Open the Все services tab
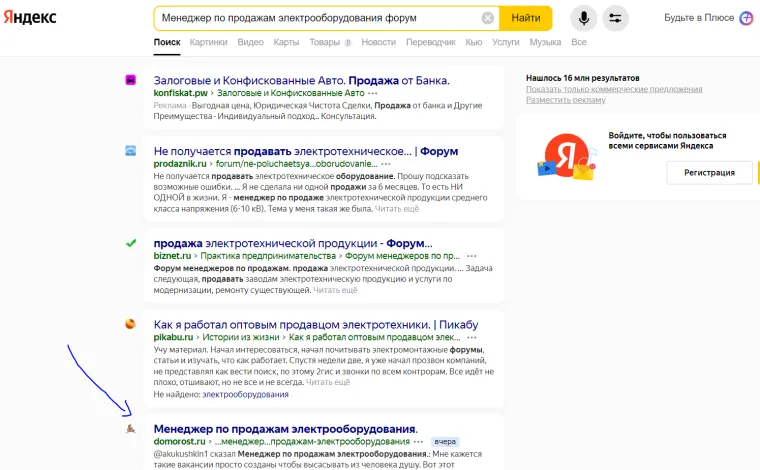 click(579, 42)
